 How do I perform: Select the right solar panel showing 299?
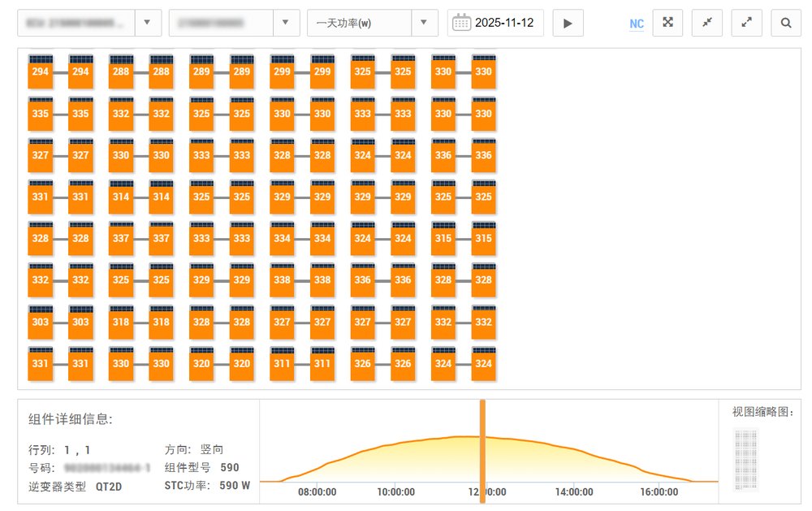click(322, 72)
